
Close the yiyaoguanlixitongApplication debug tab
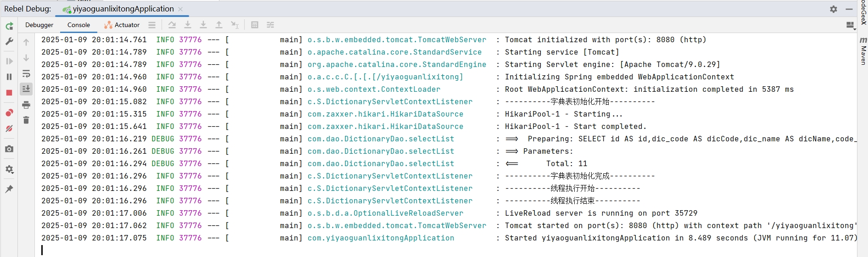pyautogui.click(x=180, y=9)
